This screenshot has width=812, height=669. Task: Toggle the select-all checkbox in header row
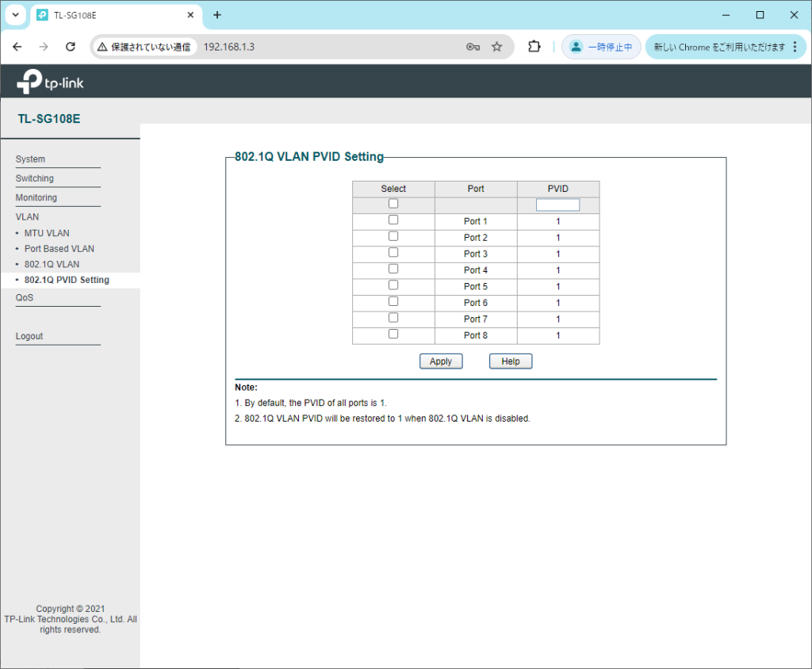click(393, 204)
